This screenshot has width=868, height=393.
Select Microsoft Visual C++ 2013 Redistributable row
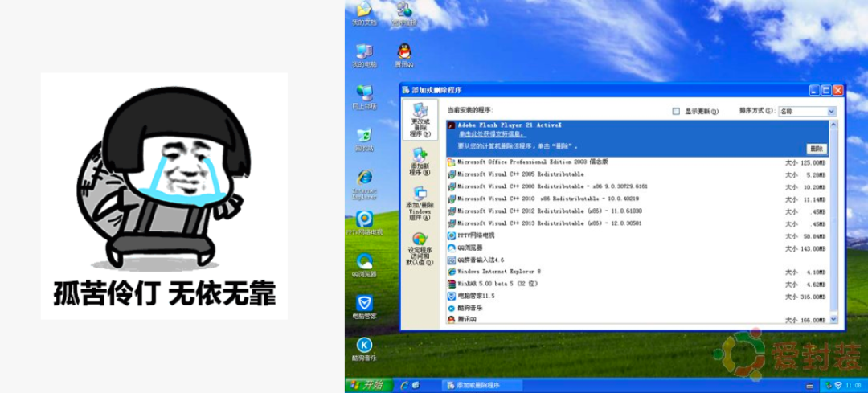[x=637, y=223]
